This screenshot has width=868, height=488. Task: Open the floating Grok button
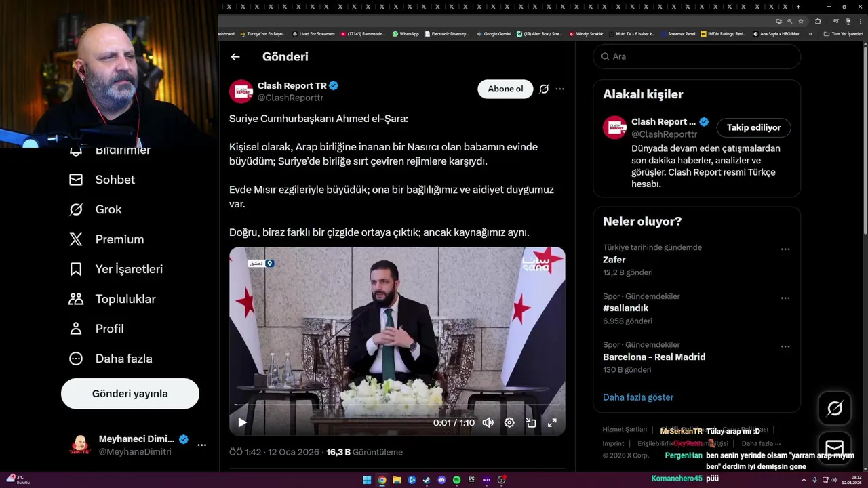(835, 408)
